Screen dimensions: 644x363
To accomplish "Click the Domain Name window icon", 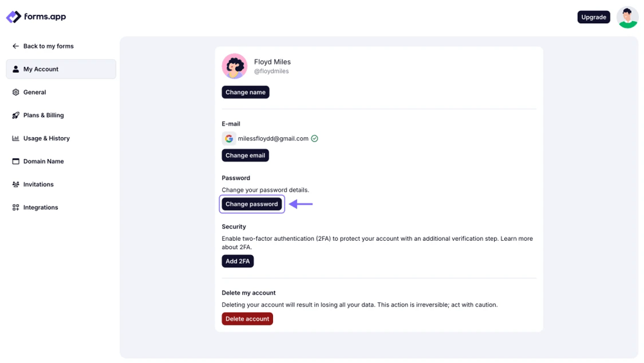I will pyautogui.click(x=15, y=162).
